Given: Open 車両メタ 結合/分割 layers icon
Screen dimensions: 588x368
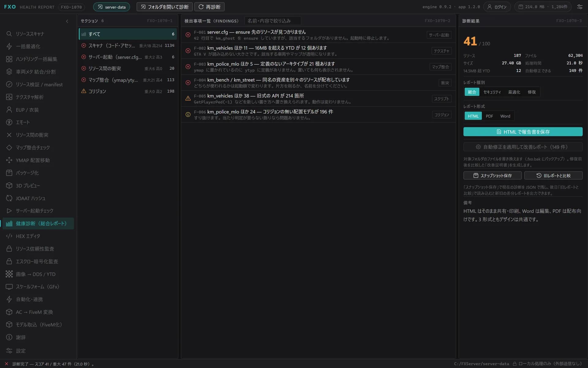Looking at the screenshot, I should pos(9,72).
